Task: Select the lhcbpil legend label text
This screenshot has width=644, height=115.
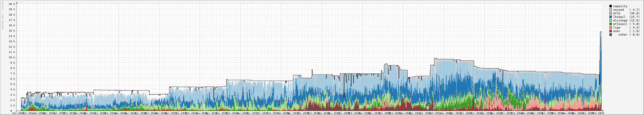Action: (x=619, y=17)
